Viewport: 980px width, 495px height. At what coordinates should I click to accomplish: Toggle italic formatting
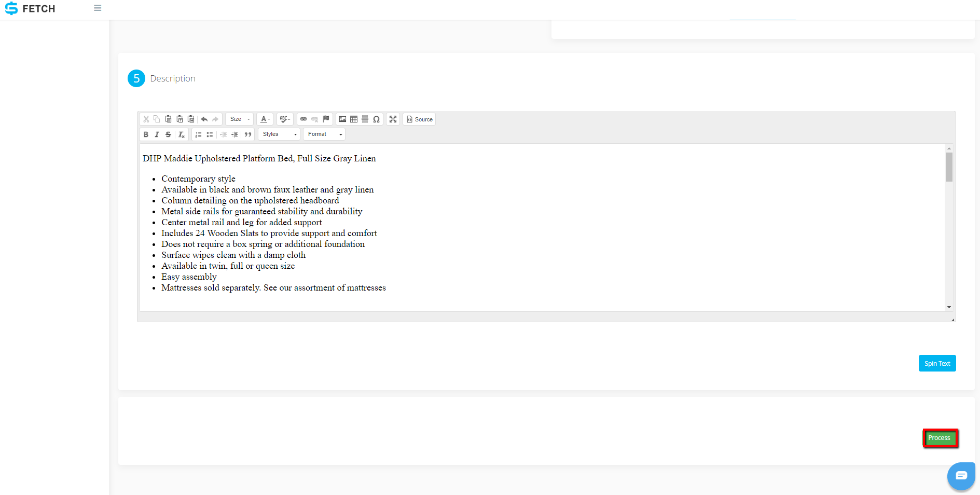tap(157, 134)
